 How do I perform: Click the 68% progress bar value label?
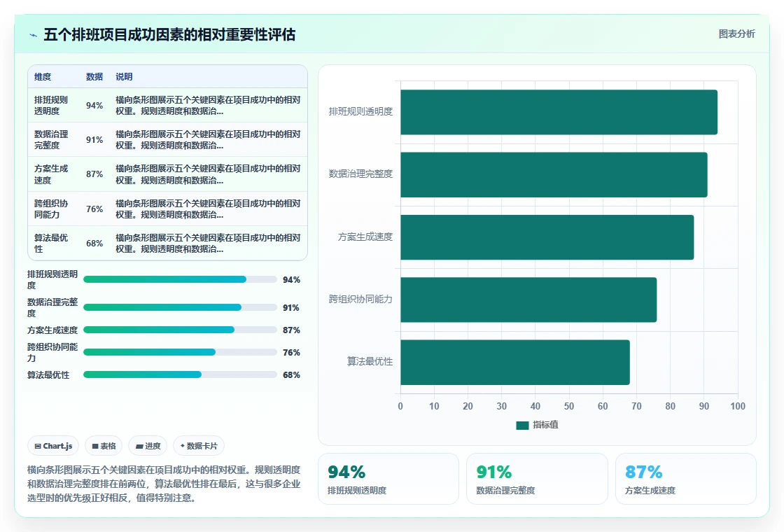tap(291, 375)
